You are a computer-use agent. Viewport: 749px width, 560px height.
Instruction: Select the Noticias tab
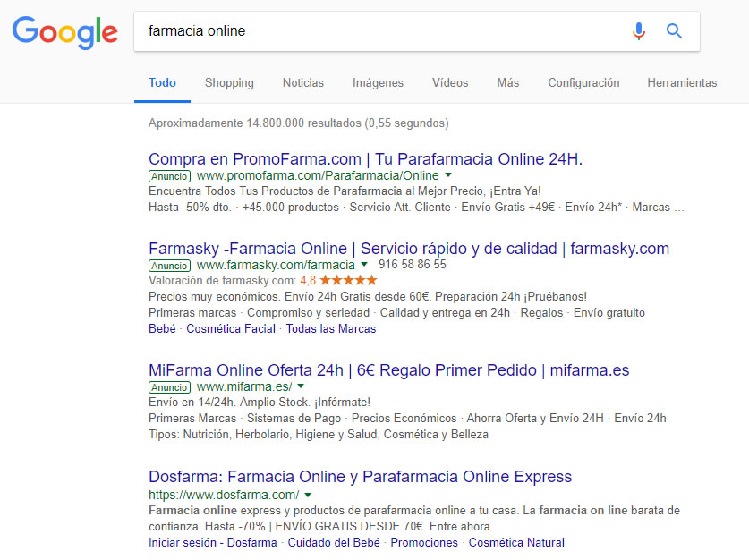[x=303, y=82]
